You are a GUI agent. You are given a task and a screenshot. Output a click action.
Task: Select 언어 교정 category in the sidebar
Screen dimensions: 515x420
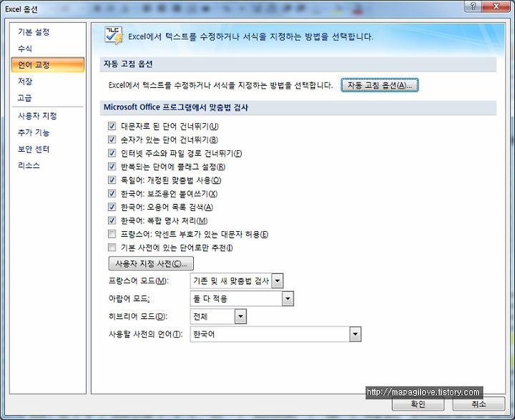(x=48, y=64)
